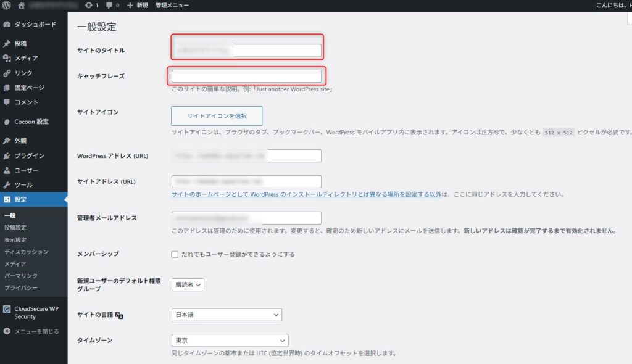632x364 pixels.
Task: Open the 表示設定 submenu item
Action: (15, 240)
